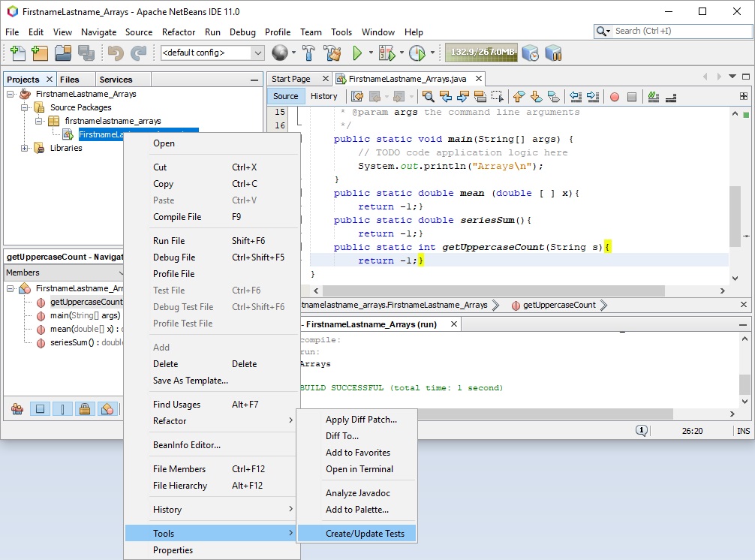Click Shift Line Left icon
The height and width of the screenshot is (560, 755).
pos(576,97)
